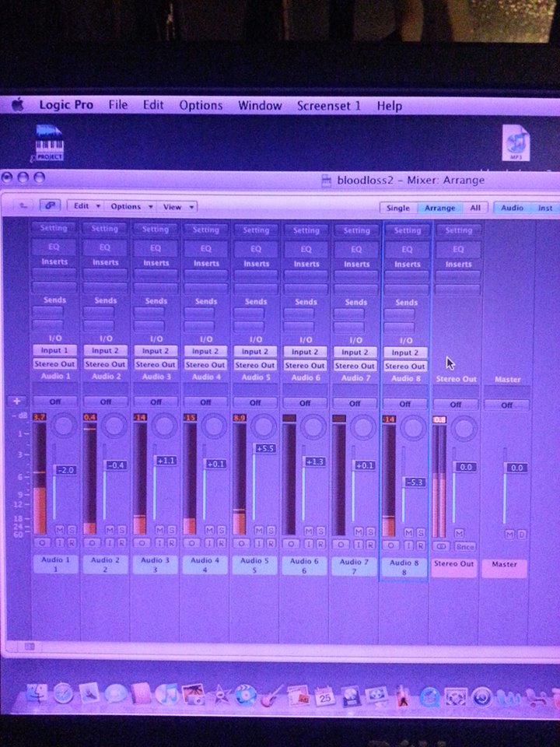Click the format (O) button on Audio 7
560x747 pixels.
pyautogui.click(x=340, y=544)
